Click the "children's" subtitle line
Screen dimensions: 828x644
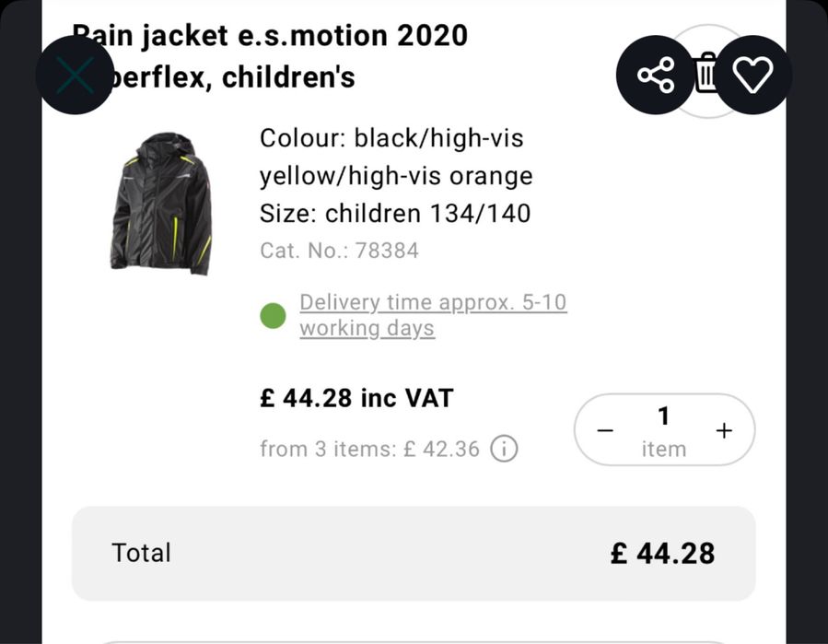[239, 77]
